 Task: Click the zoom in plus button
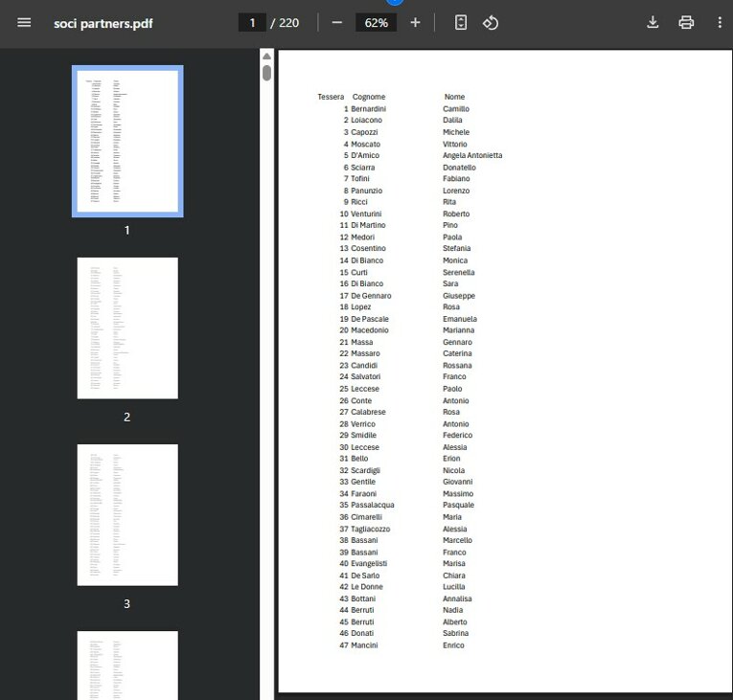point(415,22)
